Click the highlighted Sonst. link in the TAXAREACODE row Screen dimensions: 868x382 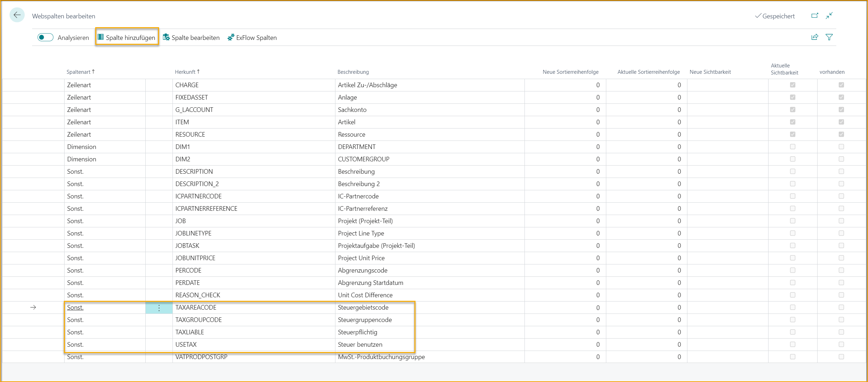coord(75,307)
